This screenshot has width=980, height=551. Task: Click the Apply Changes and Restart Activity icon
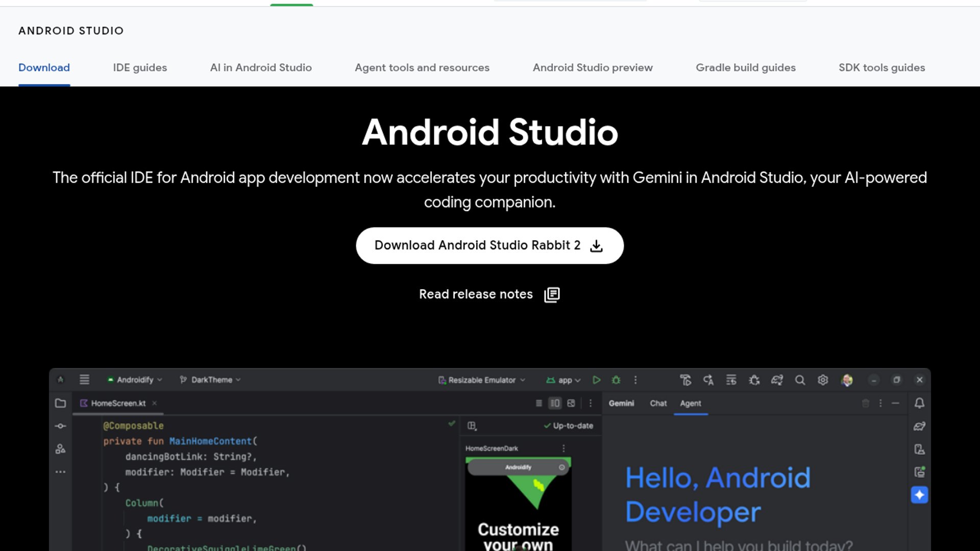tap(708, 380)
